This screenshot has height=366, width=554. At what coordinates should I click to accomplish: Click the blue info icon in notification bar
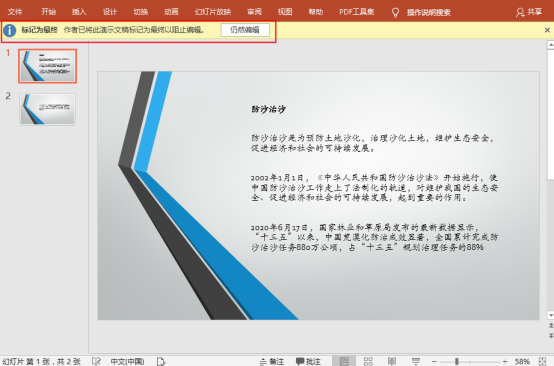[x=10, y=30]
